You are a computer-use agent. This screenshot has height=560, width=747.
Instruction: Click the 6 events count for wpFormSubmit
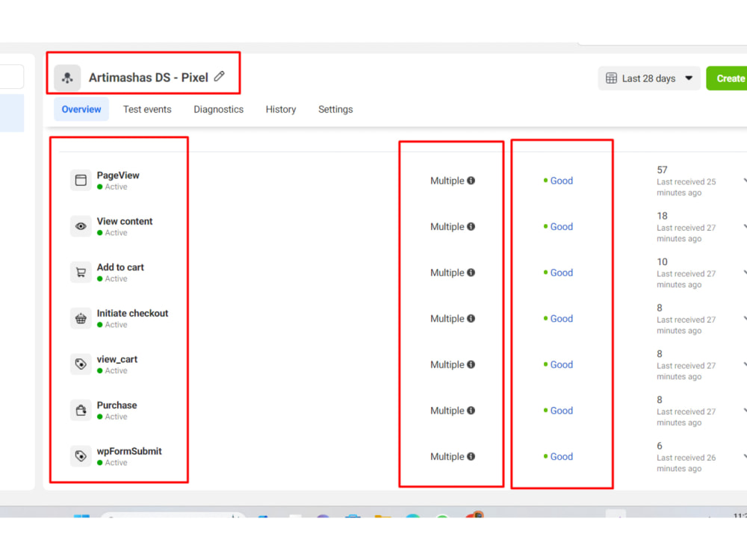[660, 446]
